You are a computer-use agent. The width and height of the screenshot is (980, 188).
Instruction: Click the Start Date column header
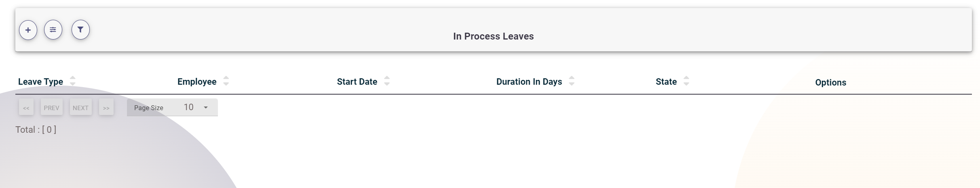click(x=357, y=81)
